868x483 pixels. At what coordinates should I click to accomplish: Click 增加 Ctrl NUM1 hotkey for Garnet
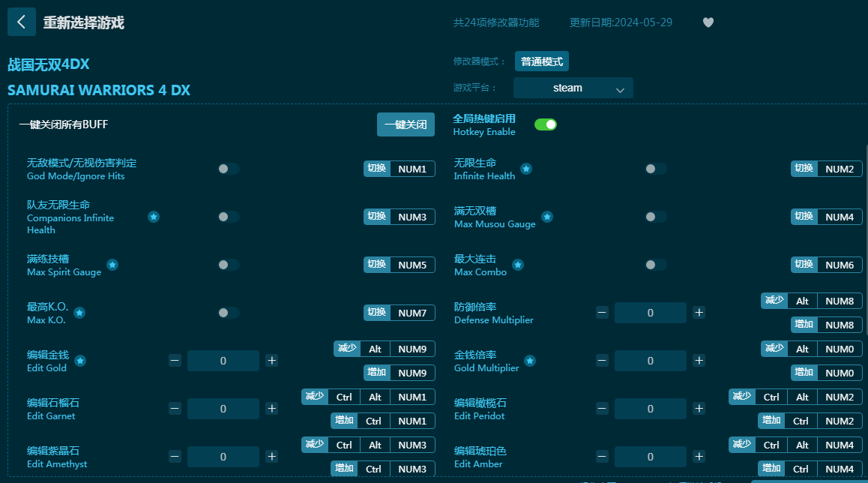(x=383, y=421)
